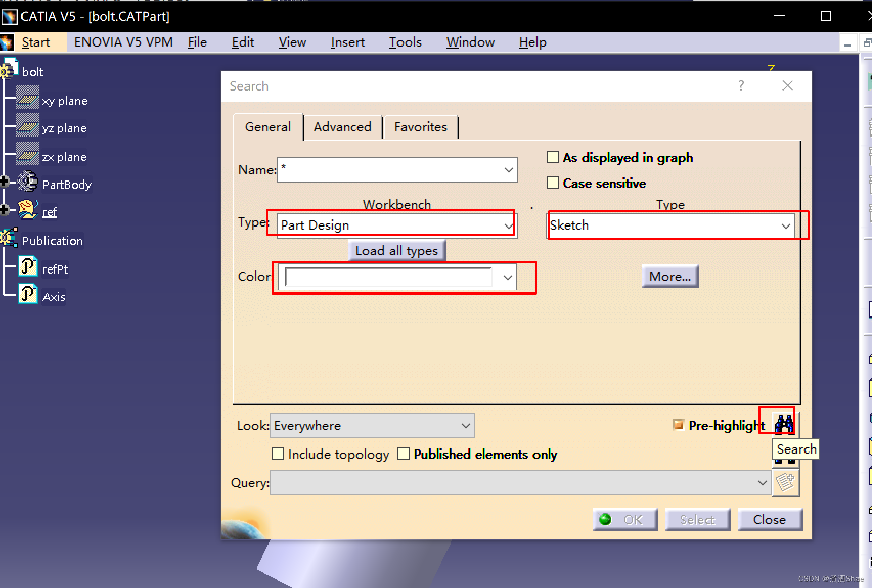Click the Publication node icon
Viewport: 872px width, 588px height.
(9, 238)
